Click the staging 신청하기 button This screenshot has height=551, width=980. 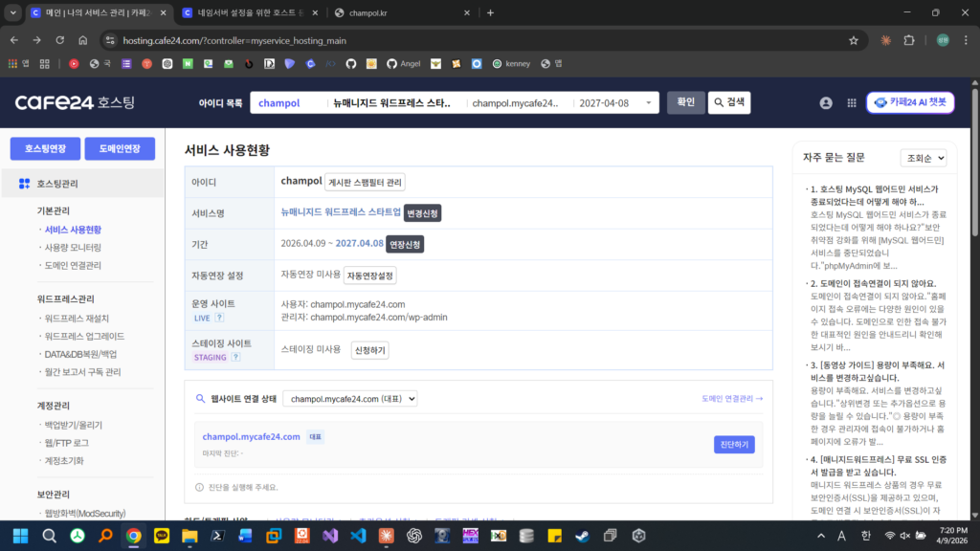click(x=370, y=350)
